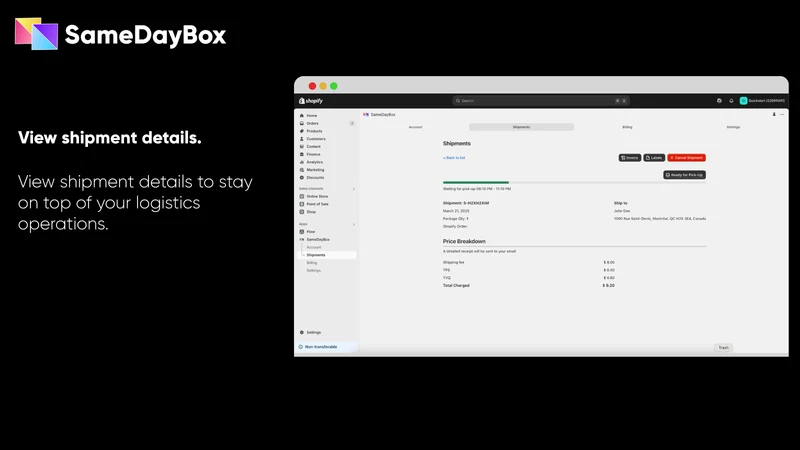
Task: Click the Orders count badge showing 2
Action: pos(352,123)
